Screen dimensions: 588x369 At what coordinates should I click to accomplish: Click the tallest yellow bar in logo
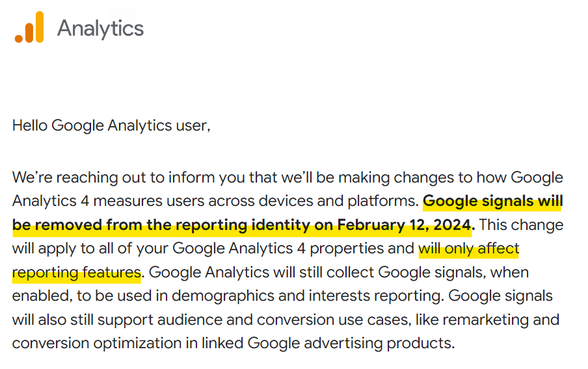coord(40,27)
